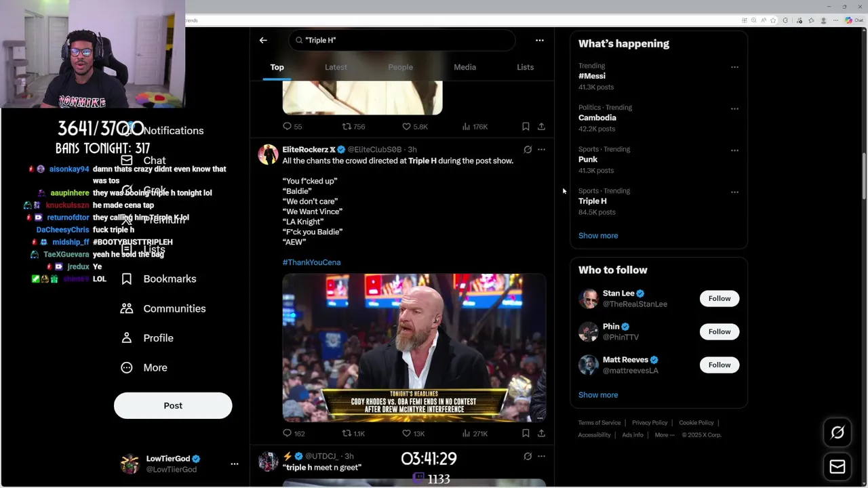The width and height of the screenshot is (868, 488).
Task: Select the Top search tab
Action: (277, 67)
